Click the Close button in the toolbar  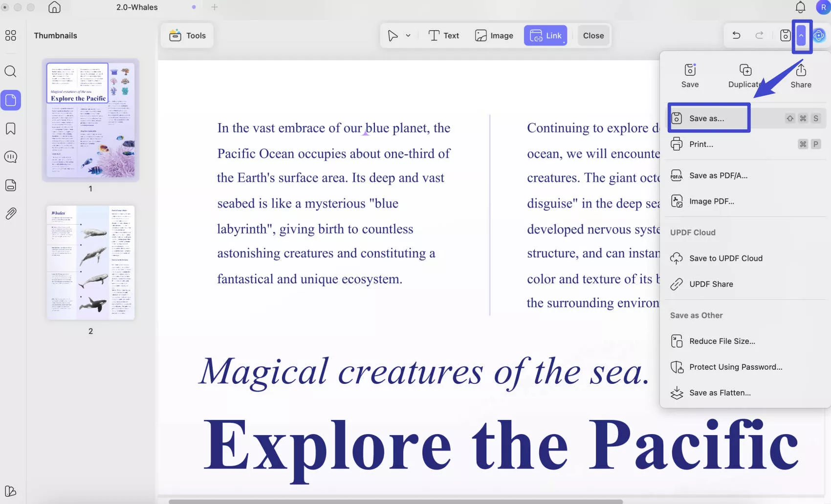click(593, 35)
